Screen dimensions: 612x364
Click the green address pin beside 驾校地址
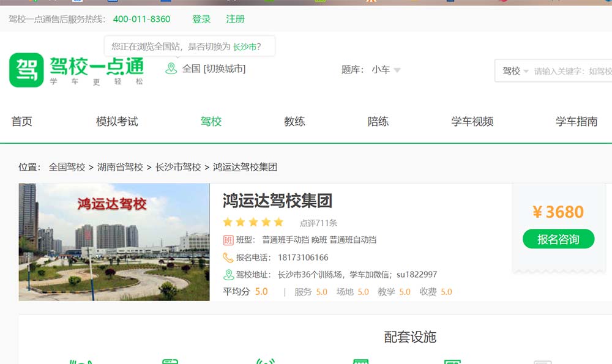tap(228, 275)
